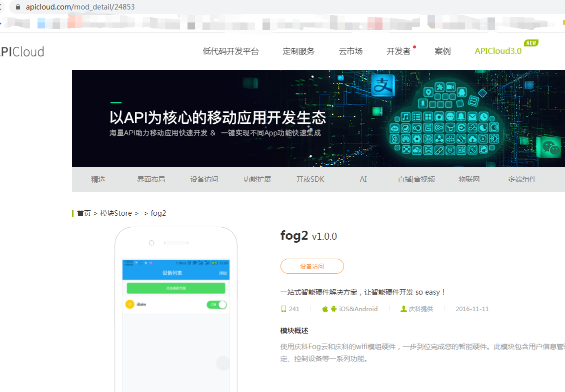Click 241 download count text

294,309
